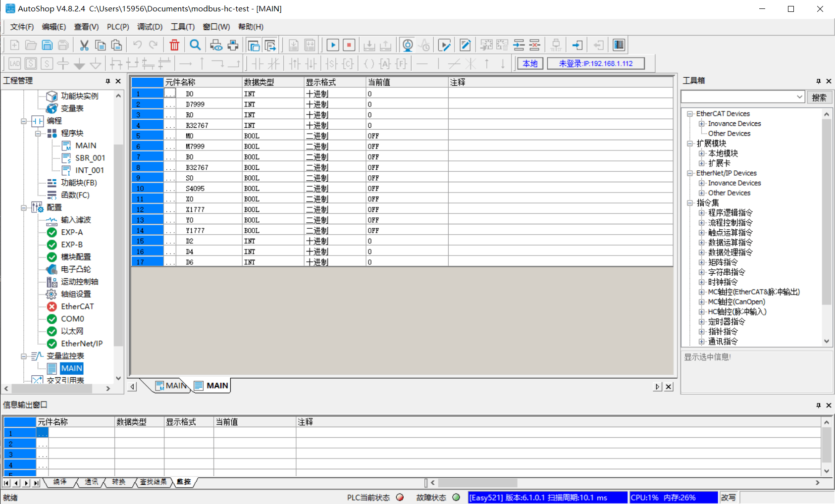Open the oscilloscope tool from the toolbar

click(x=425, y=45)
